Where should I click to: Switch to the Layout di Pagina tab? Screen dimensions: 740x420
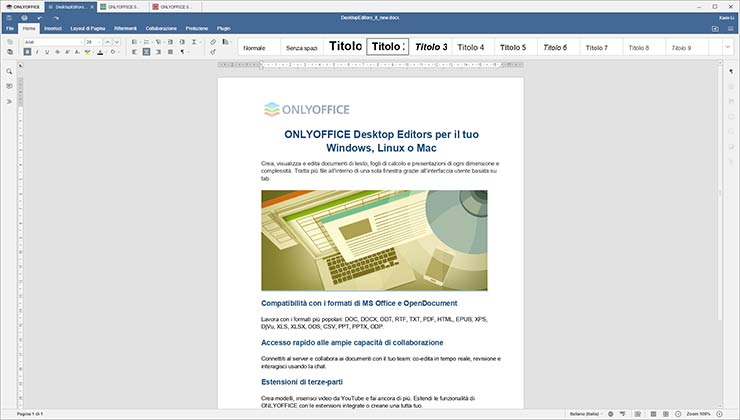88,28
